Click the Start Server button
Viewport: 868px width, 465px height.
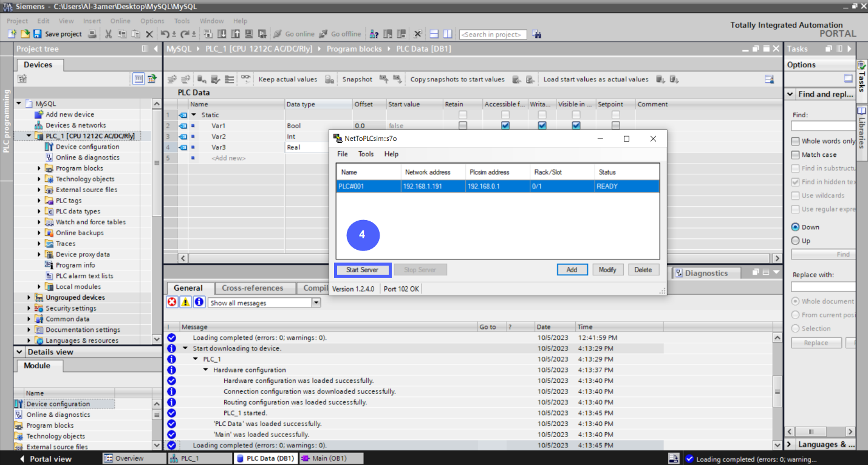pyautogui.click(x=362, y=269)
